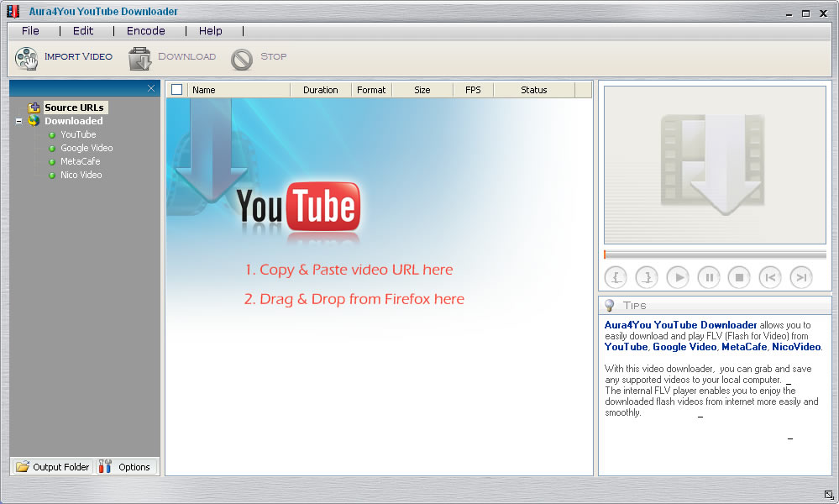Viewport: 839px width, 504px height.
Task: Click the Download toolbar icon
Action: tap(140, 58)
